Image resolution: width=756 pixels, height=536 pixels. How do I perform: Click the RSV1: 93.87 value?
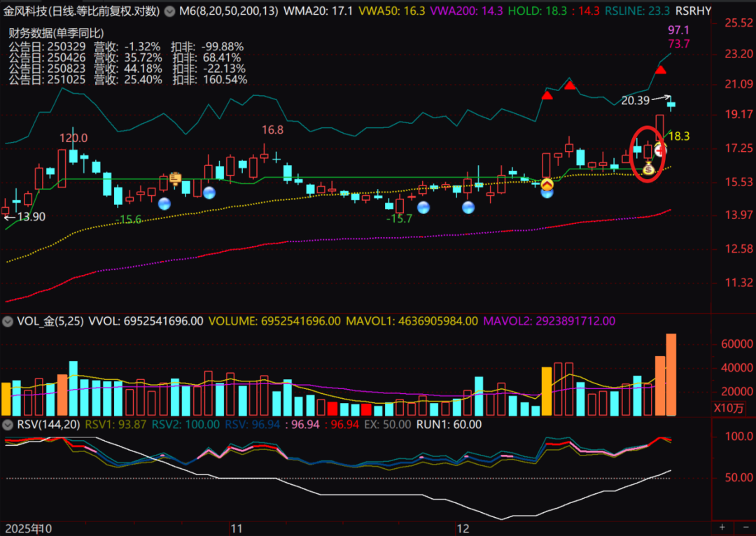[115, 425]
